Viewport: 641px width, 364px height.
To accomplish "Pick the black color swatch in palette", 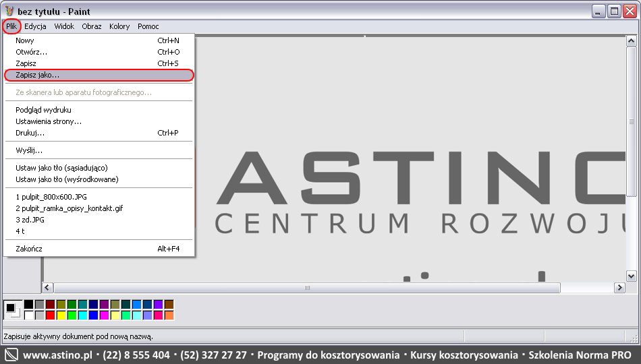I will pyautogui.click(x=28, y=305).
